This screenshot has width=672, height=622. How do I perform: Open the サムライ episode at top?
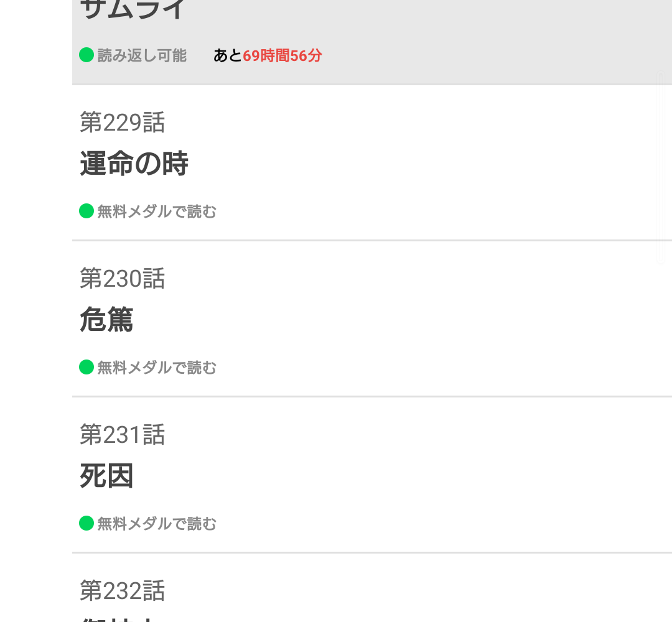point(372,42)
